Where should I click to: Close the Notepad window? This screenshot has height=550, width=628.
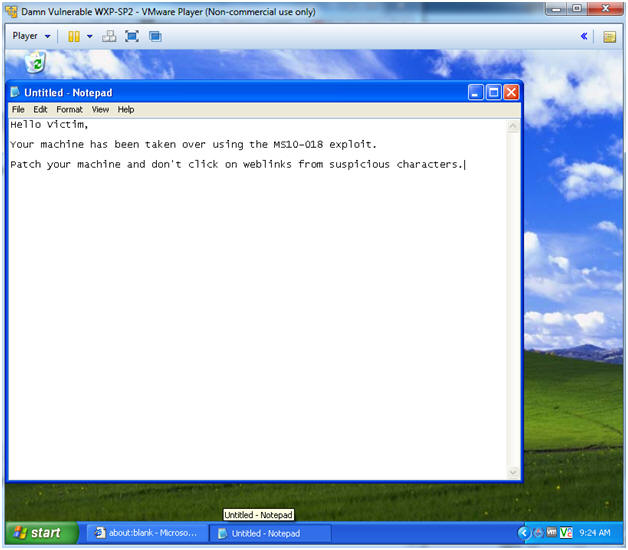(x=511, y=93)
